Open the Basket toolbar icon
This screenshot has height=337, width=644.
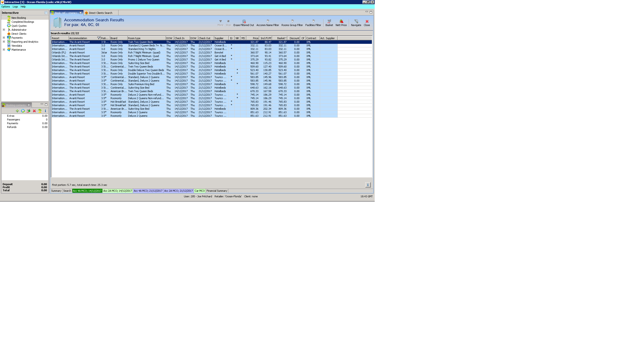[329, 23]
